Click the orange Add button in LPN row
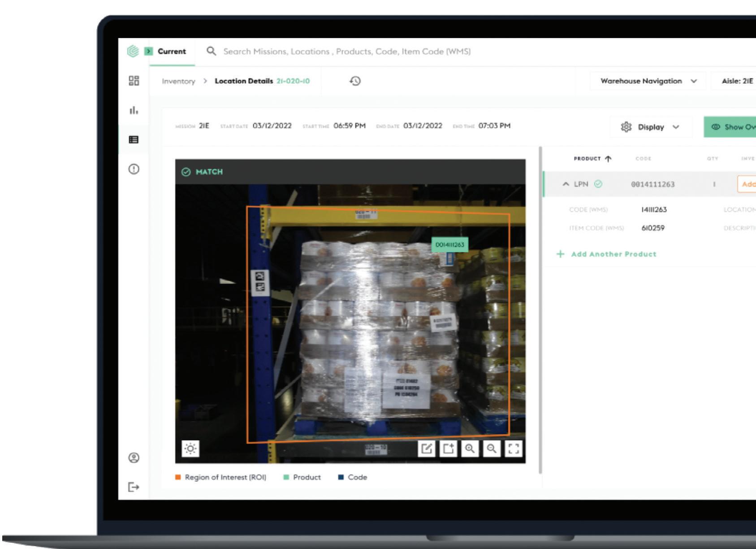The image size is (756, 549). [x=747, y=184]
